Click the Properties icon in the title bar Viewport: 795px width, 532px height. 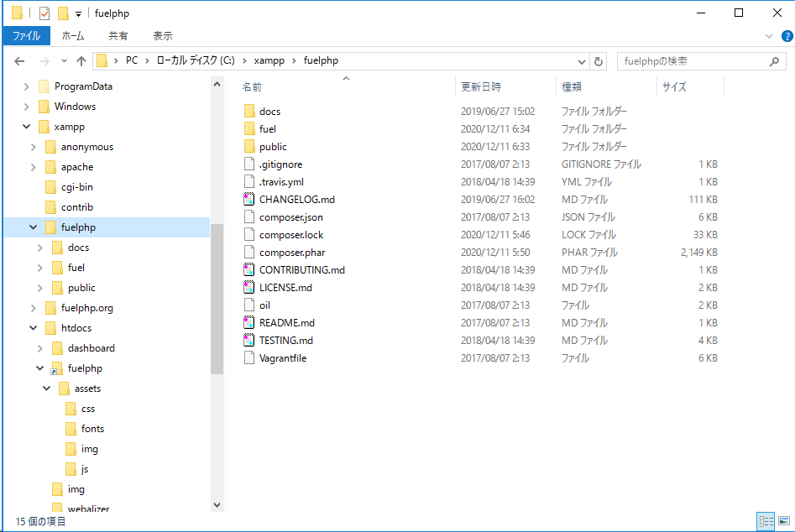click(44, 13)
